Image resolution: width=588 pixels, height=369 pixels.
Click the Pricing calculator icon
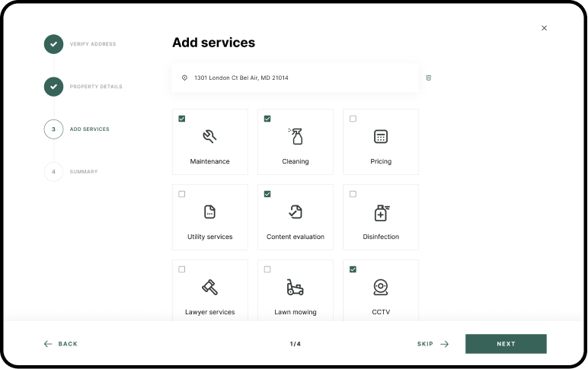tap(381, 136)
